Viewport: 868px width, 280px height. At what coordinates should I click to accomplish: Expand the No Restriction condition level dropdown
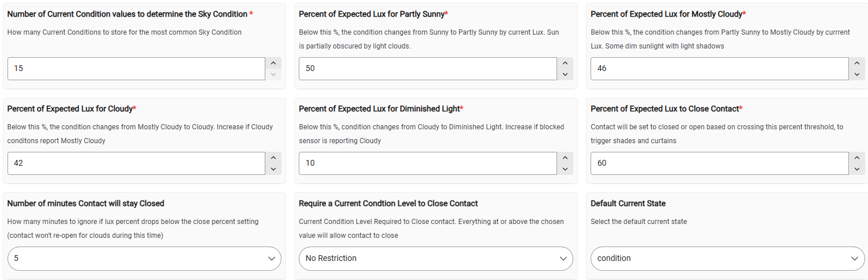pos(435,259)
